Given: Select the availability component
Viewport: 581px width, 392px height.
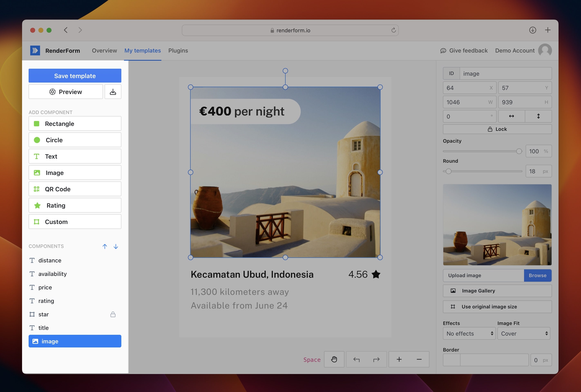Looking at the screenshot, I should (75, 274).
